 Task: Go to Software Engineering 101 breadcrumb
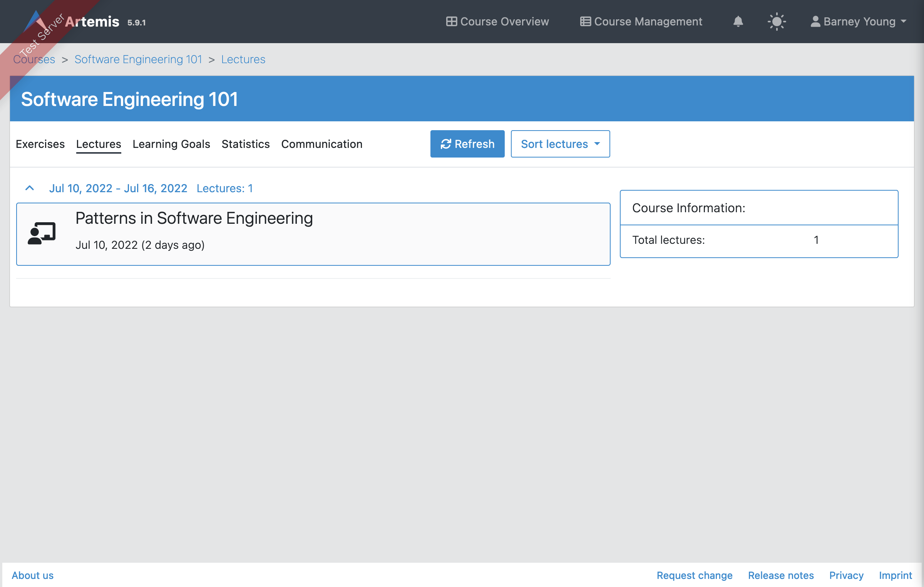138,59
